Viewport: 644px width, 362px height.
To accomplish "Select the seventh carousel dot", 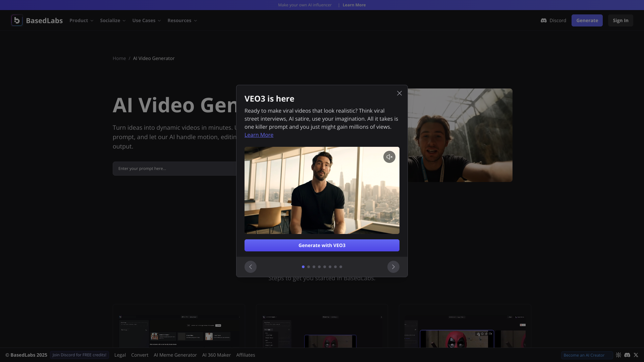I will click(x=335, y=267).
